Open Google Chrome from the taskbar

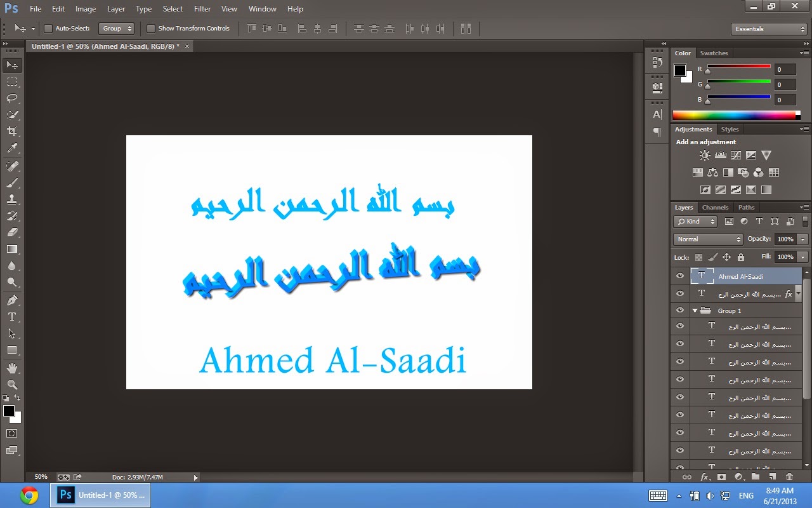coord(29,495)
